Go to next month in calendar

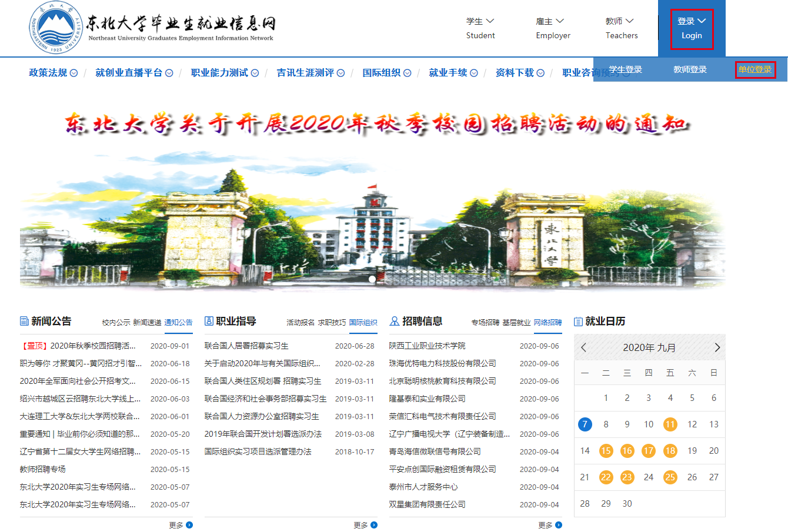[717, 347]
